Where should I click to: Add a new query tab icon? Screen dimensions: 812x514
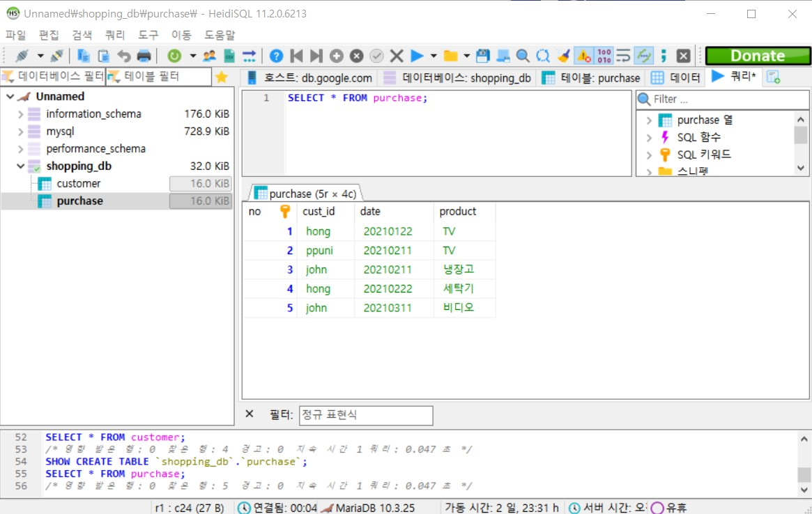pyautogui.click(x=774, y=77)
